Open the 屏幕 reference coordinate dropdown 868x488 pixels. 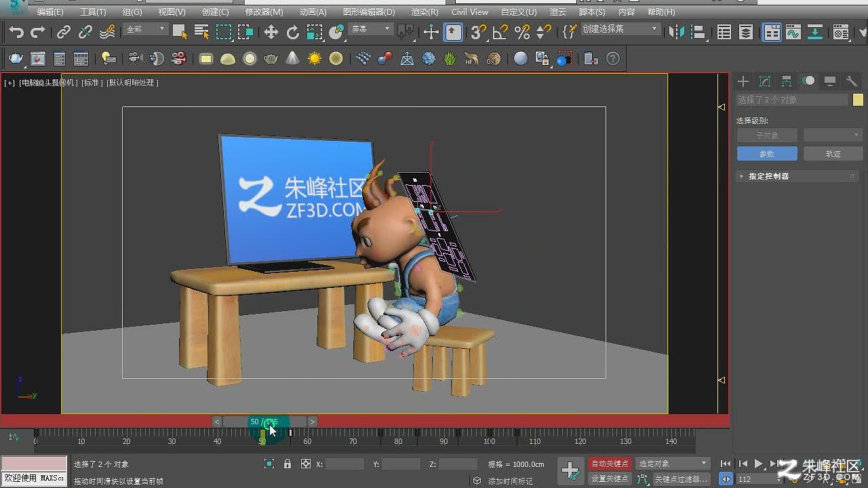click(370, 29)
